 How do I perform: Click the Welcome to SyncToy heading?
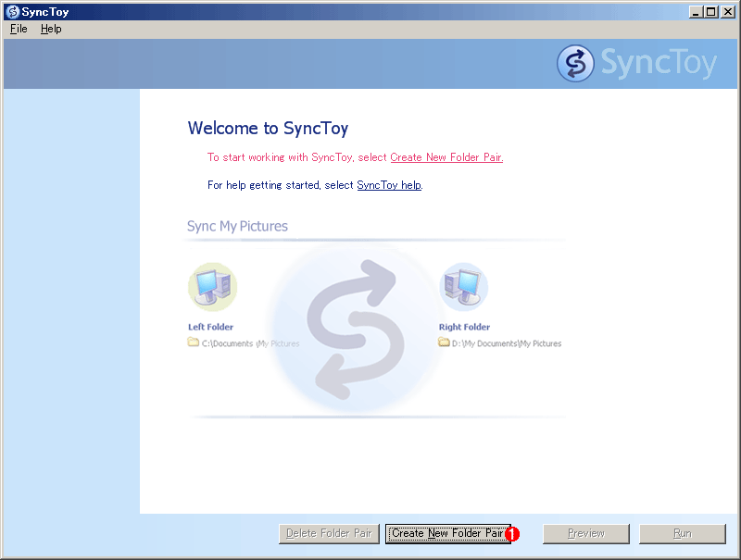(268, 128)
